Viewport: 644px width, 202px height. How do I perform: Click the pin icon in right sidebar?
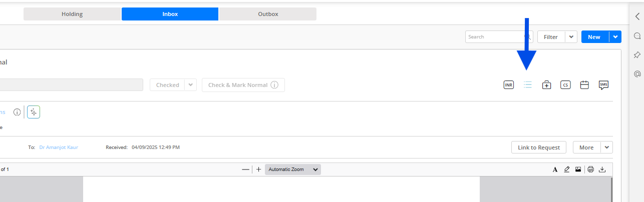[x=637, y=54]
